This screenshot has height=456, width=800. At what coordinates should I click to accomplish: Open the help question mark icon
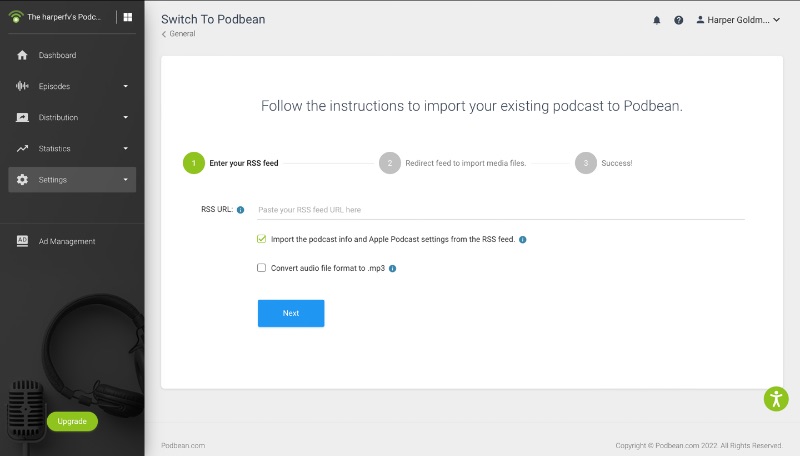pos(679,20)
